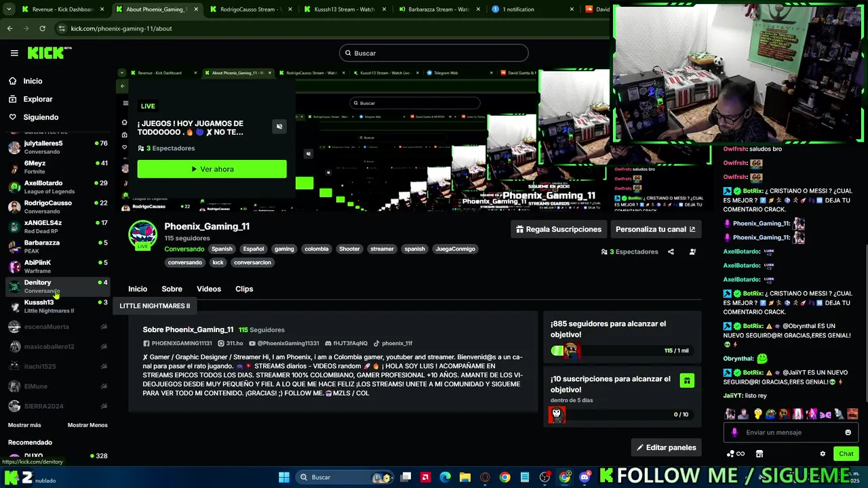Switch to the Barbarazza Stream browser tab
The image size is (868, 488).
click(439, 9)
